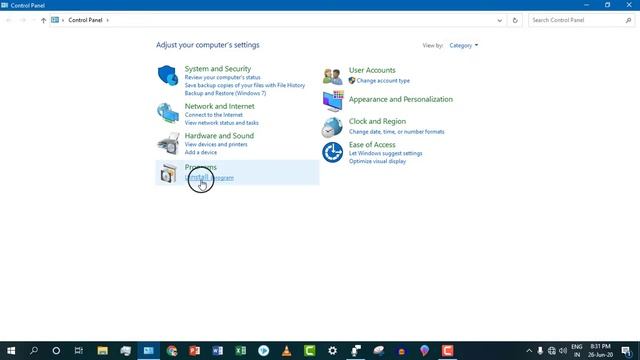Open the Network and Internet globe icon
Image resolution: width=640 pixels, height=360 pixels.
[168, 113]
